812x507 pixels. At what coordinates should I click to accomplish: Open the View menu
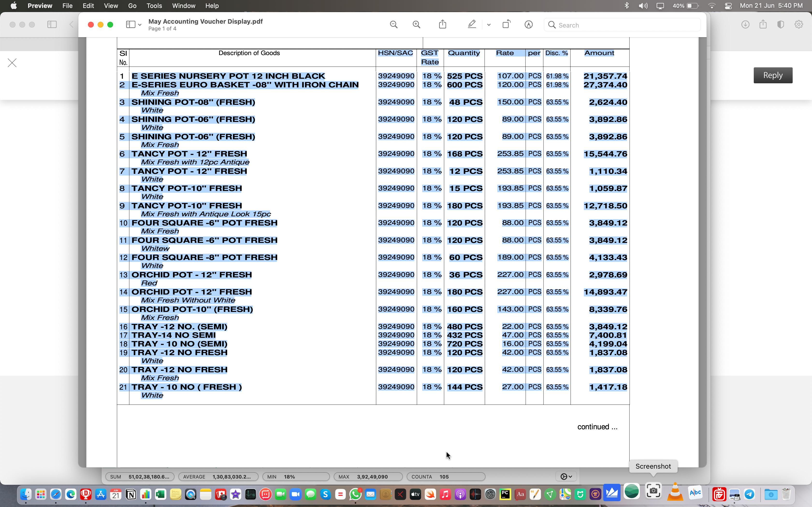[x=111, y=6]
